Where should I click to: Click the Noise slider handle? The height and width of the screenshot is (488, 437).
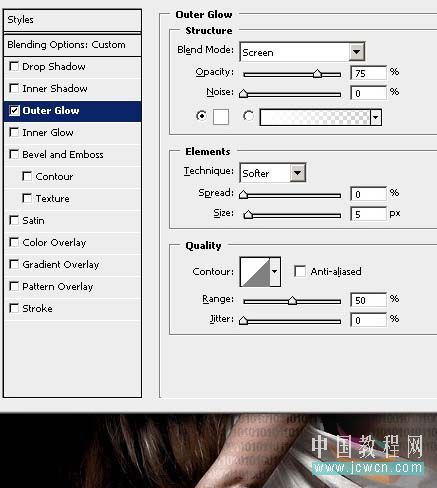pyautogui.click(x=243, y=93)
